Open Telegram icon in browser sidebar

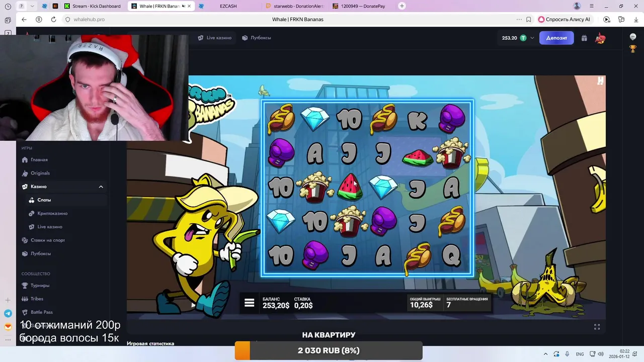point(8,313)
